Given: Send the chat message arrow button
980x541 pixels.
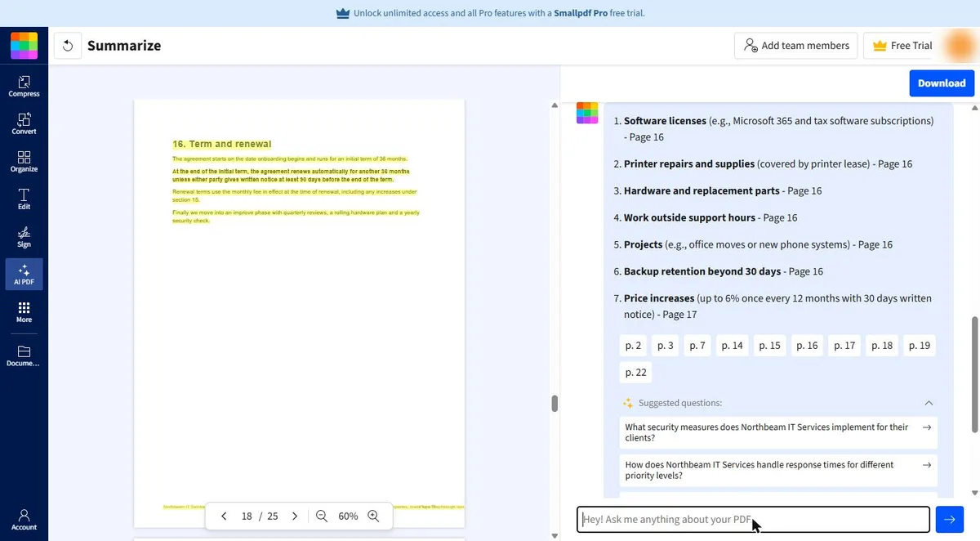Looking at the screenshot, I should [x=950, y=519].
